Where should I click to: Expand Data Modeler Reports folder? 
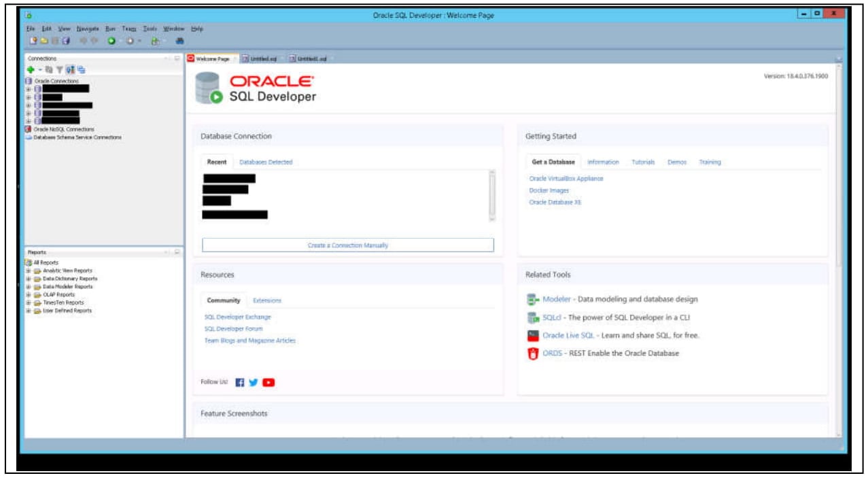tap(29, 287)
